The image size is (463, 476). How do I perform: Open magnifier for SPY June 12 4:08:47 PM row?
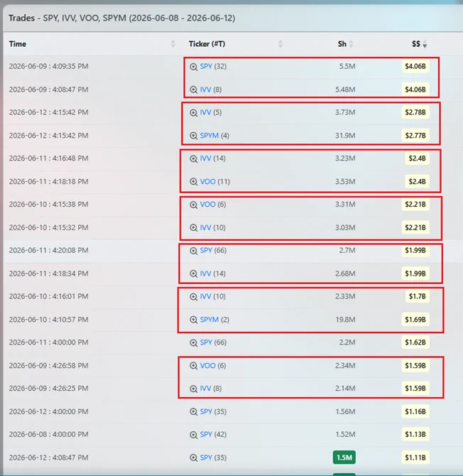[x=193, y=458]
